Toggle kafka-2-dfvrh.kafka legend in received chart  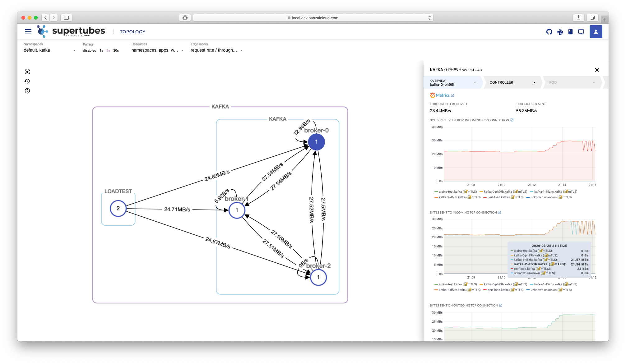tap(457, 197)
